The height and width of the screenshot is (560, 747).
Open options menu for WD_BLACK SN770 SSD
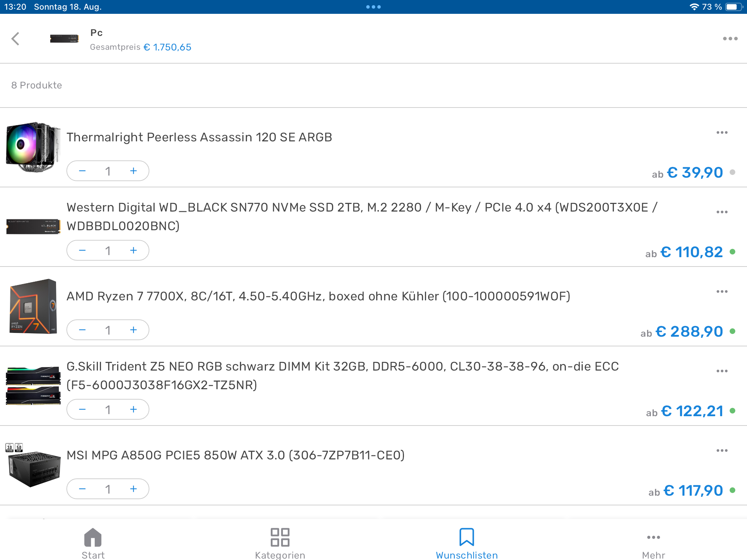(x=722, y=212)
